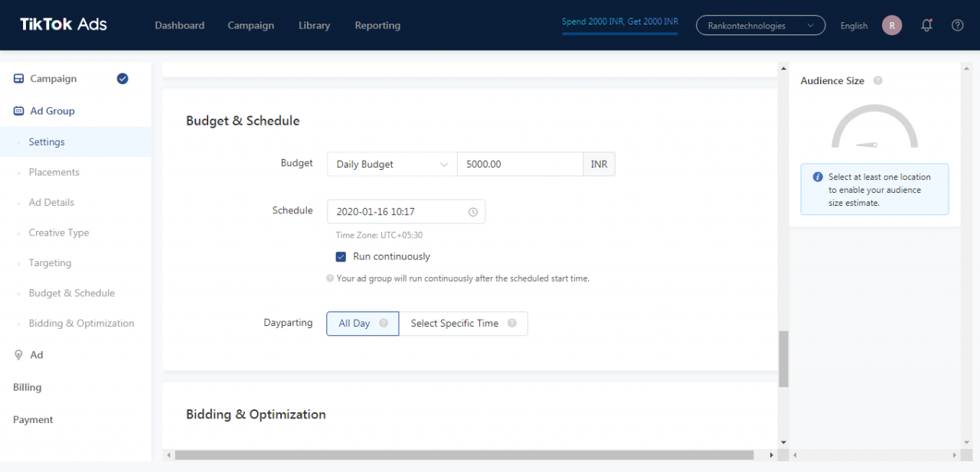Jump to Ad Details section
The width and height of the screenshot is (980, 472).
(x=51, y=202)
